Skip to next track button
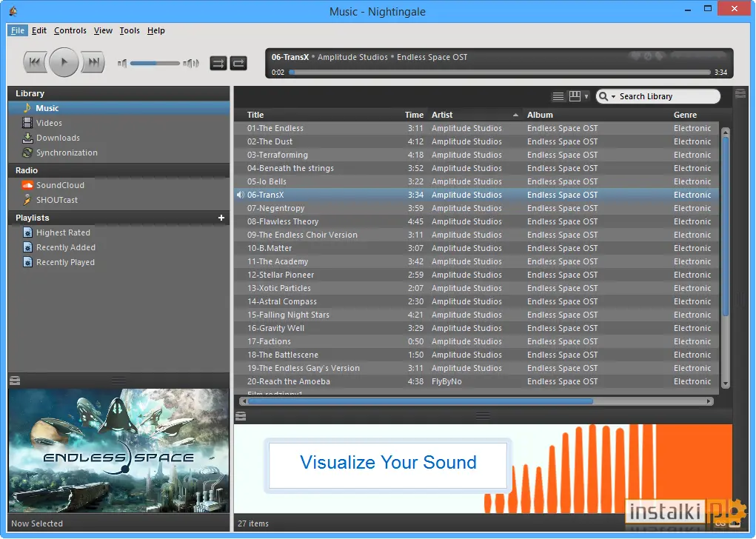Image resolution: width=756 pixels, height=539 pixels. [x=93, y=62]
